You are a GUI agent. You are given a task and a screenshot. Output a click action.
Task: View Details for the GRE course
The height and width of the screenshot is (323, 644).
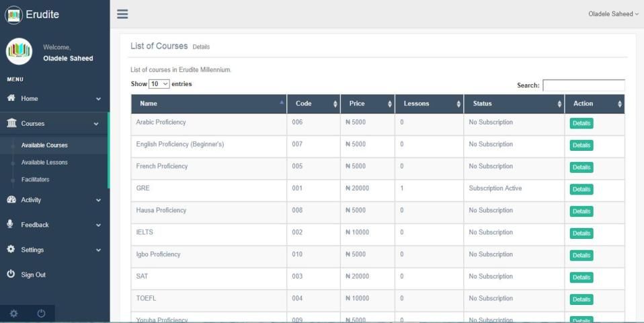tap(581, 189)
